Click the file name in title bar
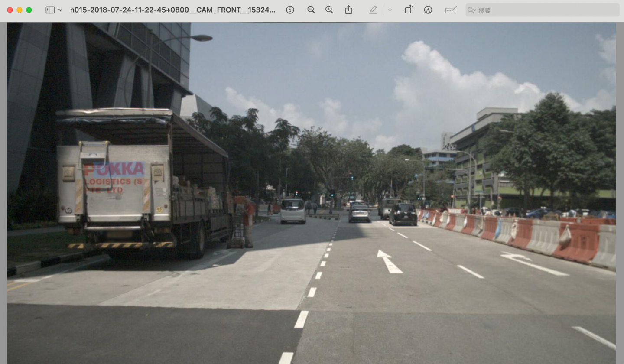624x364 pixels. coord(172,10)
